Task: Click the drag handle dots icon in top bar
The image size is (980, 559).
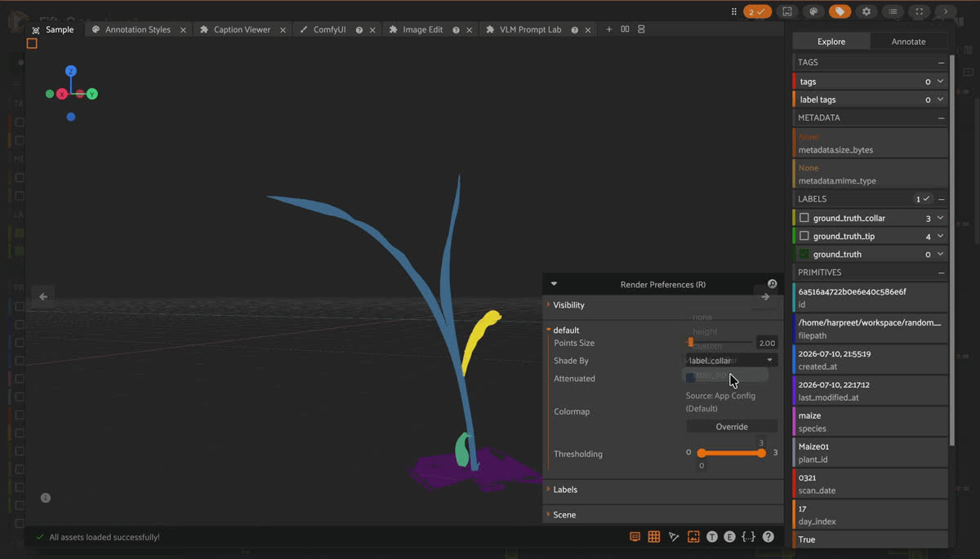Action: 734,11
